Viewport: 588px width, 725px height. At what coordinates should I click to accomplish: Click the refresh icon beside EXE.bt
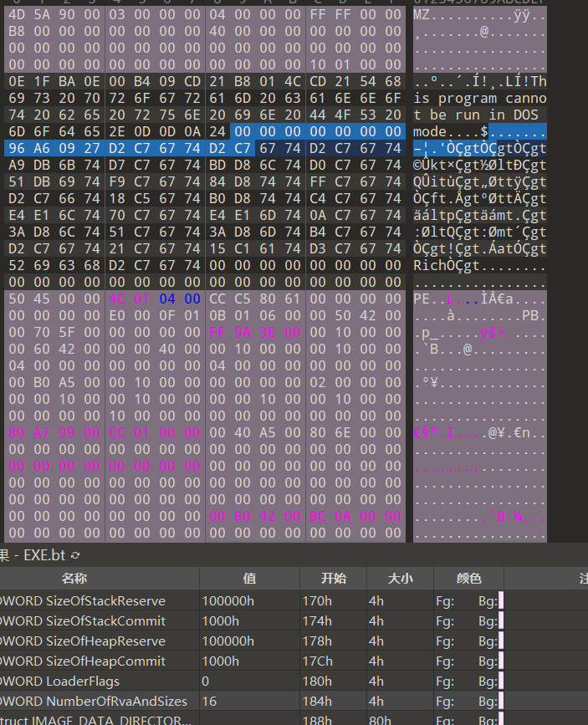click(75, 555)
